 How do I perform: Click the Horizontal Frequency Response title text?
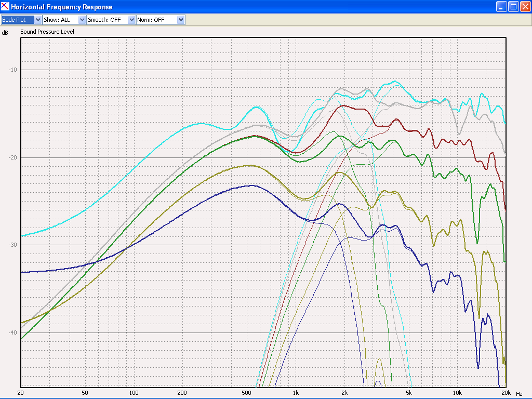tap(62, 7)
